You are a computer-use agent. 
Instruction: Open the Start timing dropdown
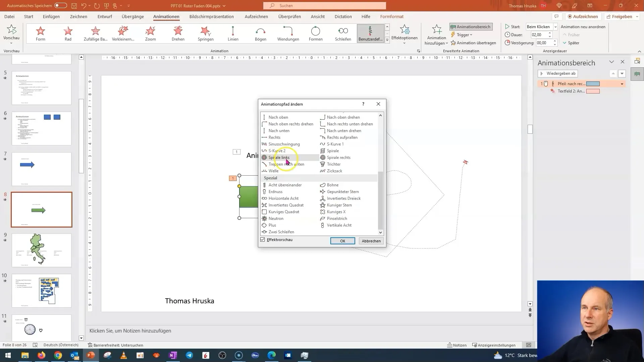click(555, 27)
